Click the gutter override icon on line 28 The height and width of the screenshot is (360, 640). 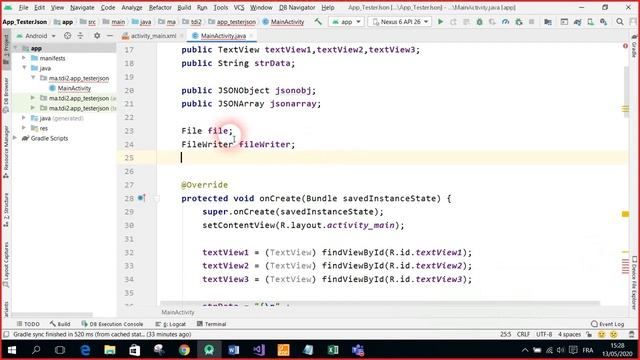141,198
